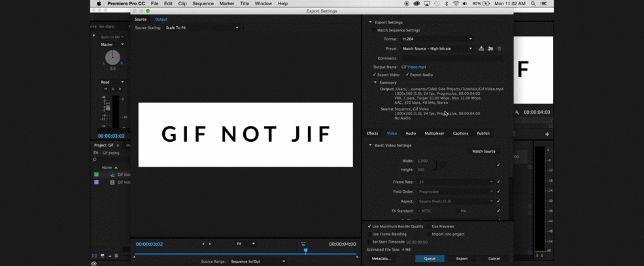
Task: Open the Multiplexer tab
Action: click(x=434, y=133)
